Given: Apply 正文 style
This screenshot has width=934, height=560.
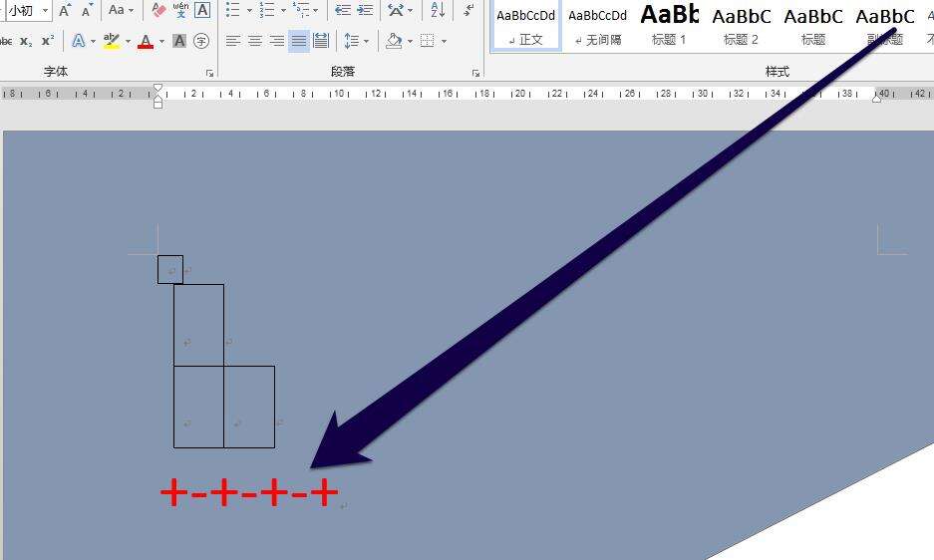Looking at the screenshot, I should coord(526,25).
